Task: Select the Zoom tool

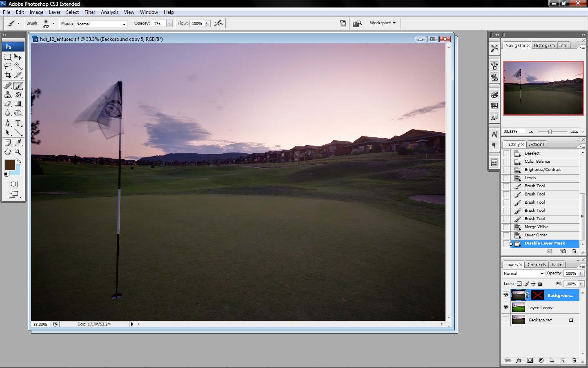Action: 18,152
